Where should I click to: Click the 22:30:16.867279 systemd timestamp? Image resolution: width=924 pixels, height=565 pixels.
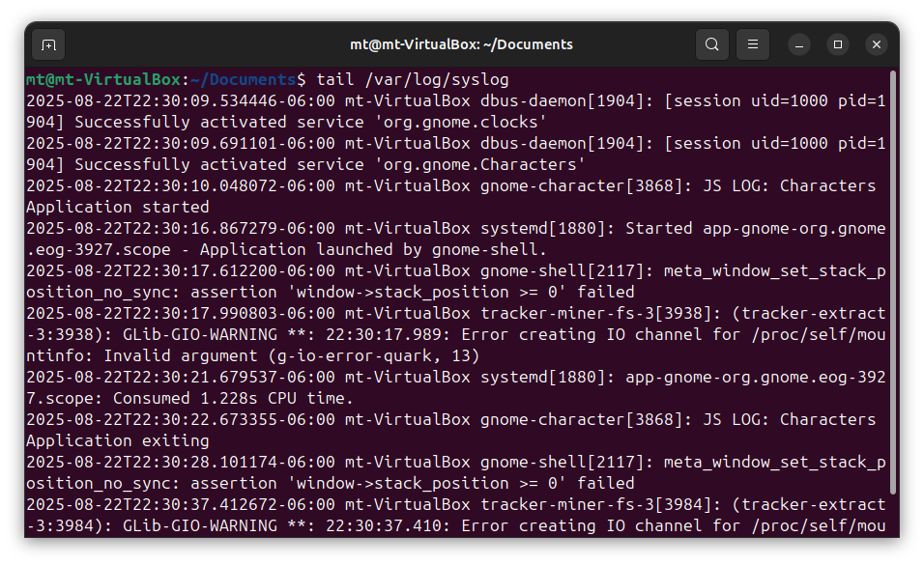180,228
